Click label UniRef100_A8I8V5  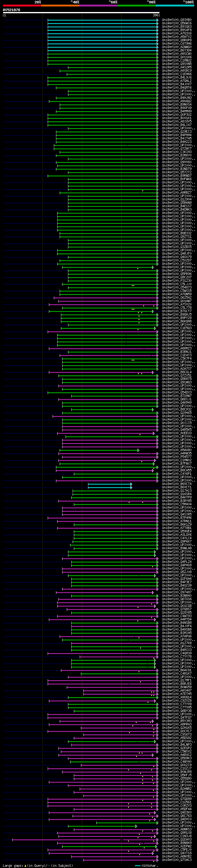click(x=176, y=121)
